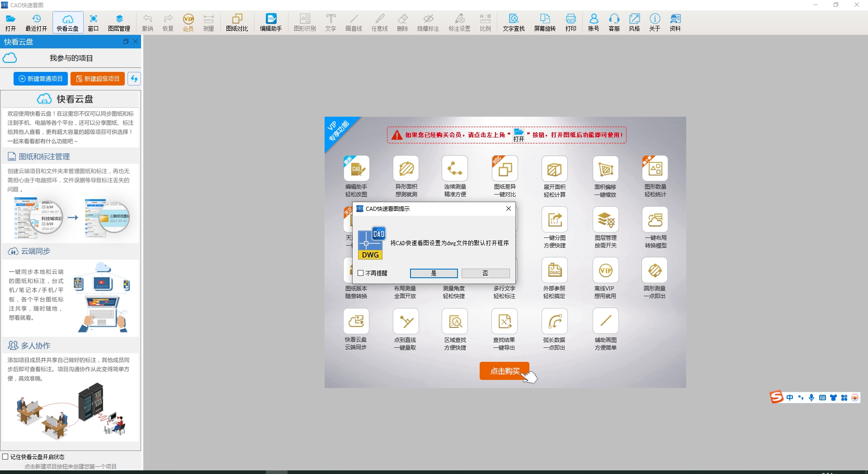Click the 屏幕旋转 screen rotate tool
Viewport: 868px width, 474px height.
point(545,22)
